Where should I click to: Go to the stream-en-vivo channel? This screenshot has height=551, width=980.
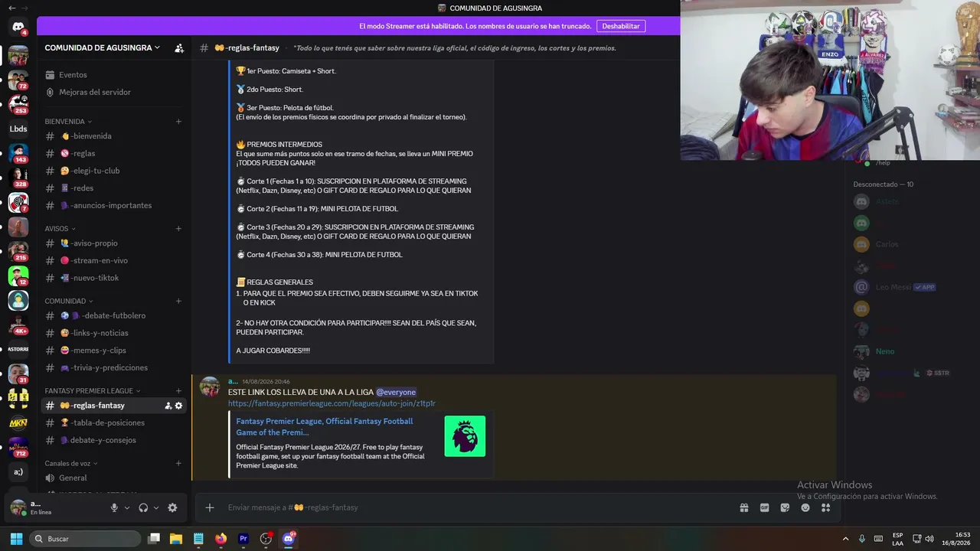click(113, 261)
